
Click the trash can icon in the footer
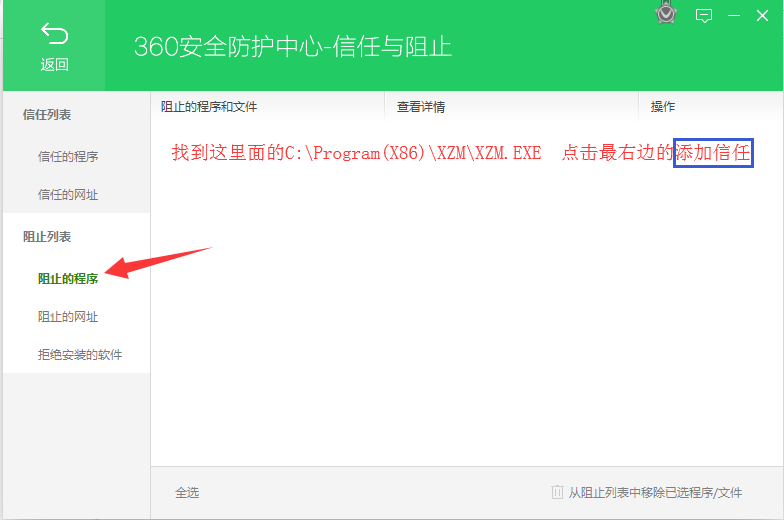tap(557, 492)
